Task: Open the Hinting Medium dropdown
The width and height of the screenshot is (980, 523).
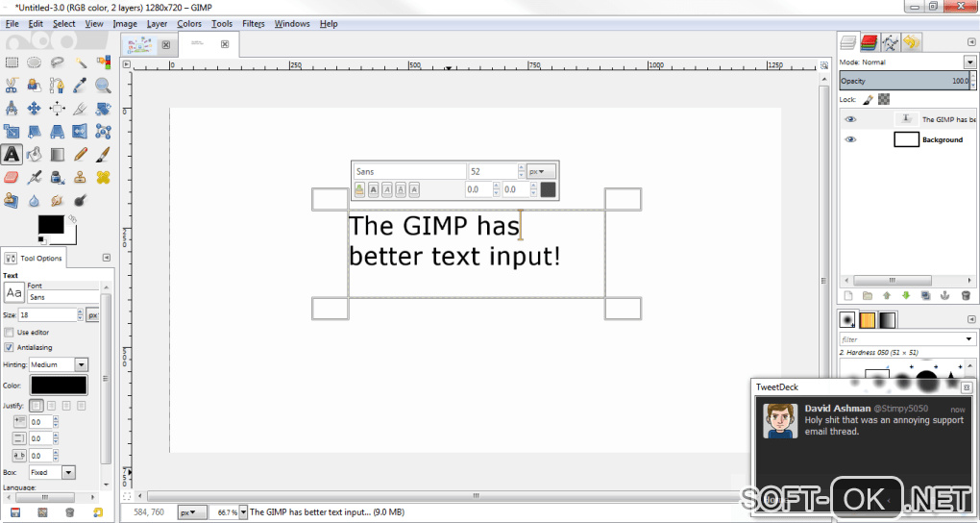Action: pos(82,364)
